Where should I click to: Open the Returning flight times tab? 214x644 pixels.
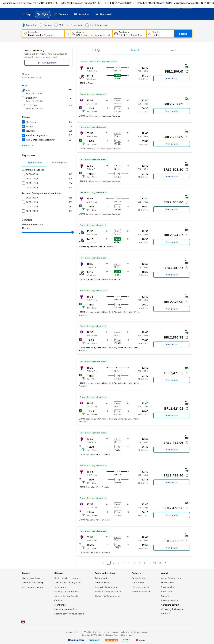(x=60, y=163)
